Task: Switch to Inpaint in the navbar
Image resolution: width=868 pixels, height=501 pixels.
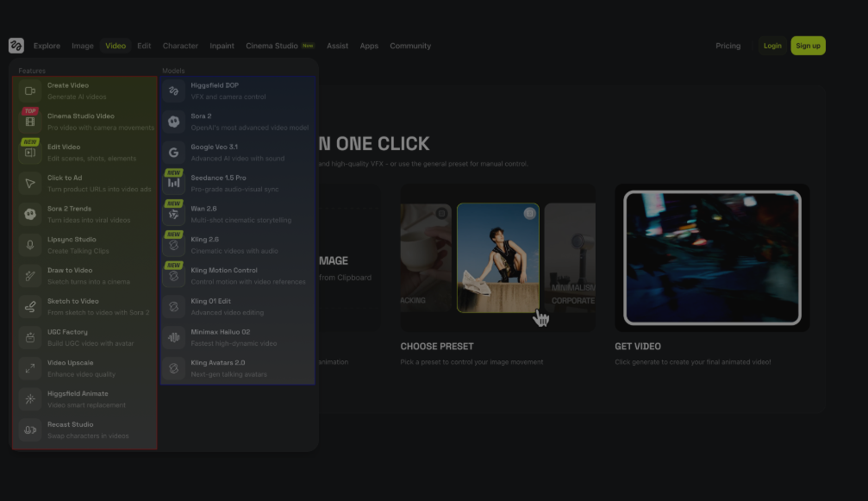Action: pyautogui.click(x=222, y=46)
